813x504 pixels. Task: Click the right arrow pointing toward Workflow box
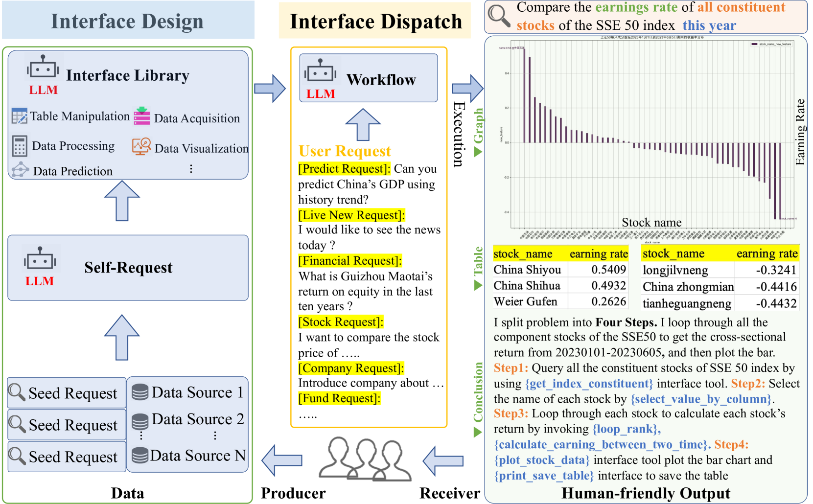pos(270,89)
